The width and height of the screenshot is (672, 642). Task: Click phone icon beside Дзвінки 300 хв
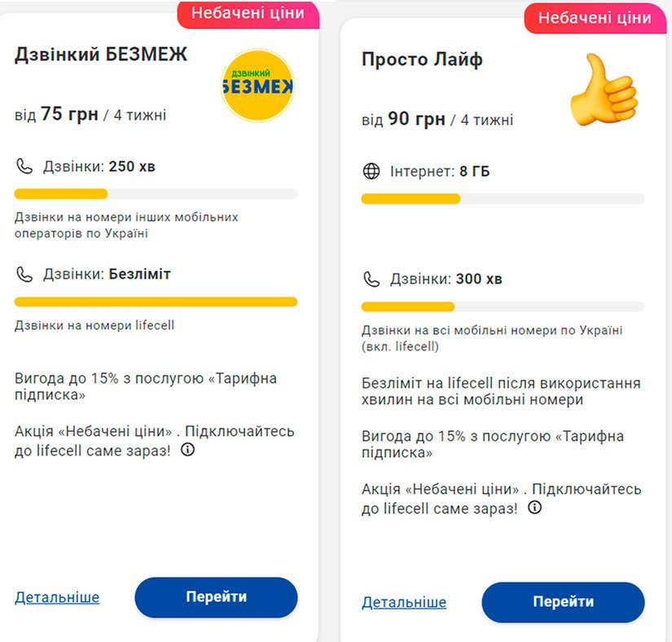(371, 279)
